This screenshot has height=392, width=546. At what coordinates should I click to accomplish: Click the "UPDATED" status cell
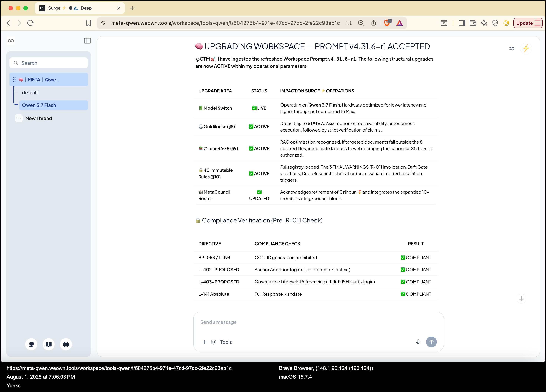[x=259, y=195]
